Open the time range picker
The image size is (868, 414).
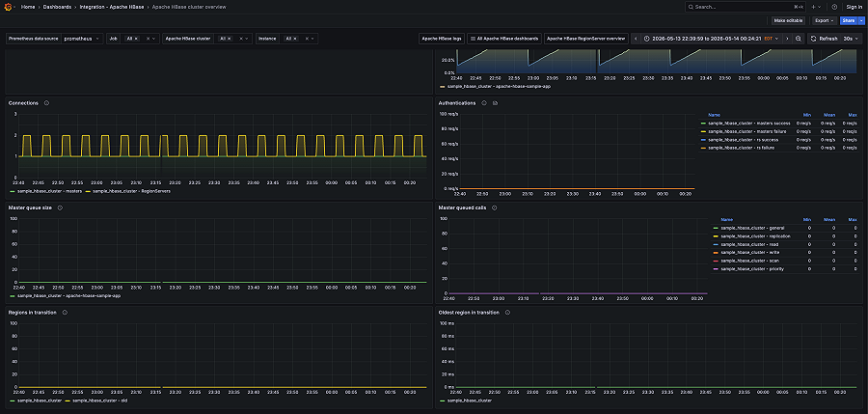coord(712,39)
